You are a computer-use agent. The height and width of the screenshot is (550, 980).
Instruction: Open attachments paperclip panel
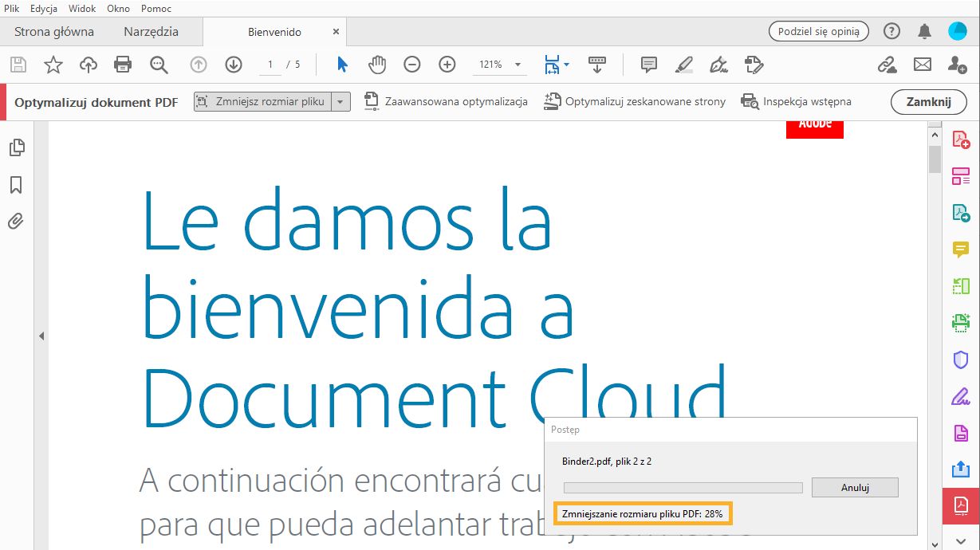click(15, 221)
